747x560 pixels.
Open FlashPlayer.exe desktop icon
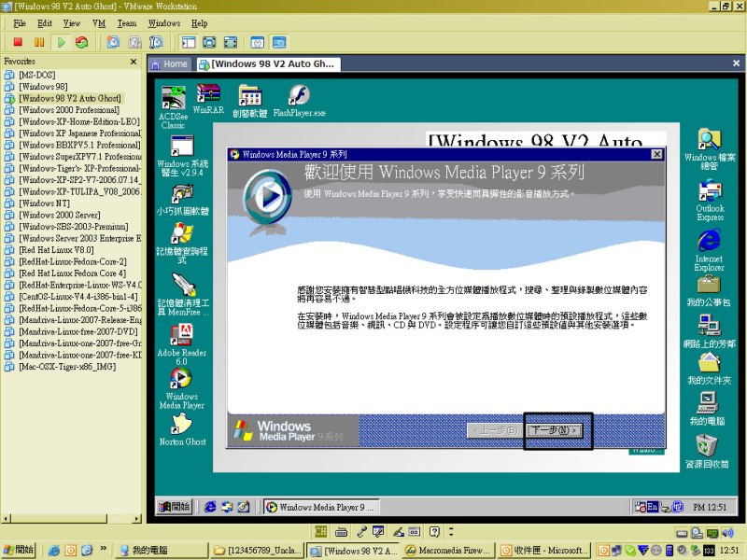[x=299, y=101]
